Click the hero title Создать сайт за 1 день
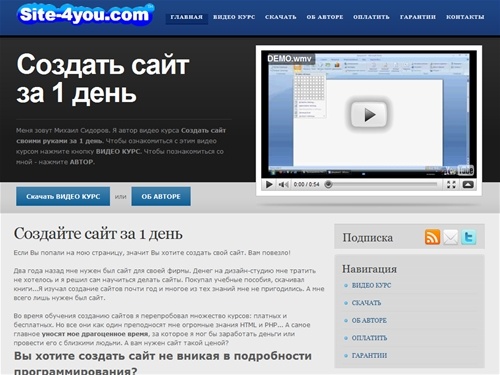This screenshot has height=375, width=500. pyautogui.click(x=103, y=79)
